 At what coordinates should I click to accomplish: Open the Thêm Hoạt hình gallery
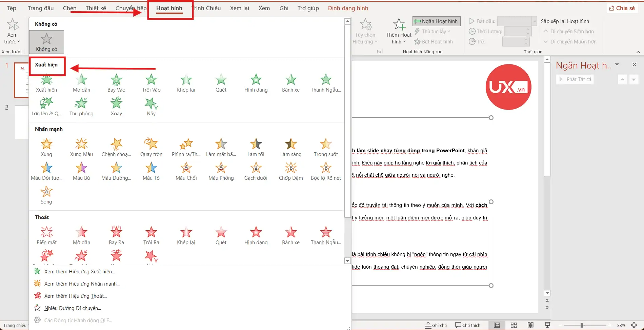click(398, 31)
